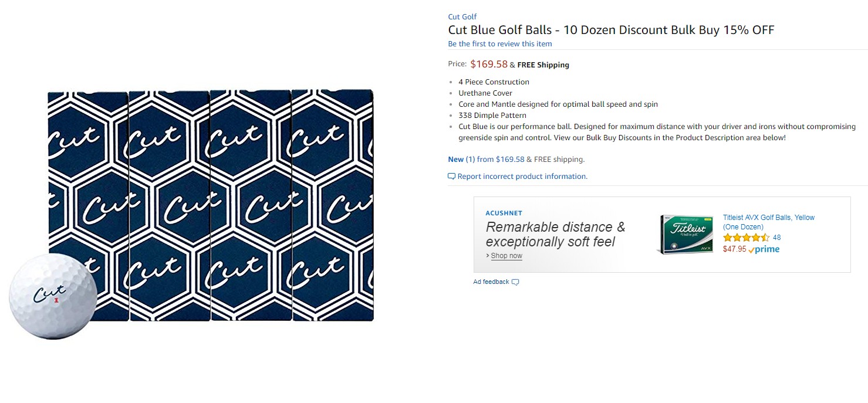The width and height of the screenshot is (868, 403).
Task: Click the arrow beside Shop now
Action: click(488, 256)
